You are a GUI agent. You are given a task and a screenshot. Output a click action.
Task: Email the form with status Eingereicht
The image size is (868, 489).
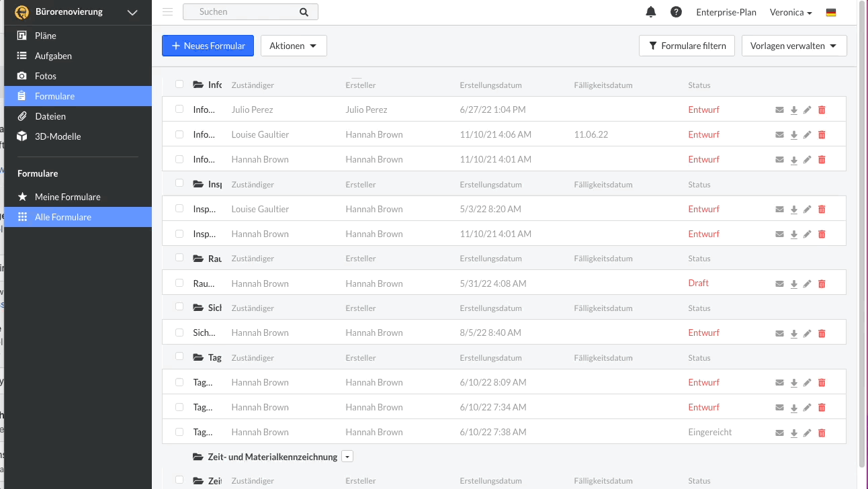click(779, 433)
